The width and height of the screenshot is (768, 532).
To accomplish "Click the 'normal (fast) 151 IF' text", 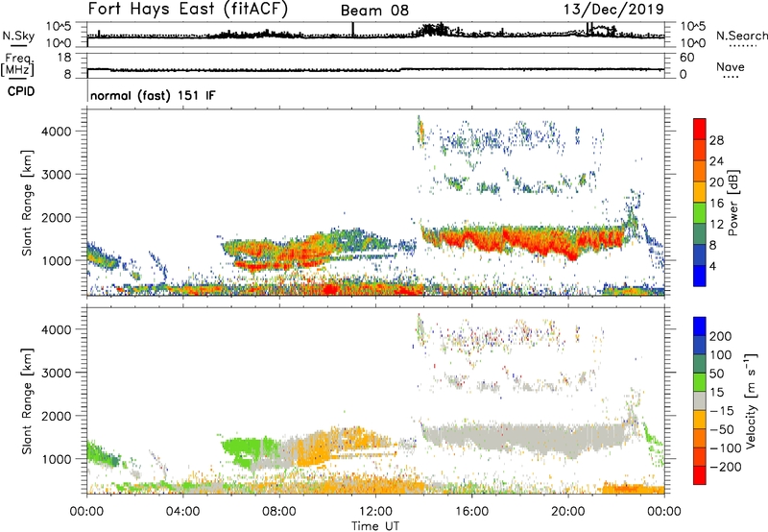I will (153, 95).
